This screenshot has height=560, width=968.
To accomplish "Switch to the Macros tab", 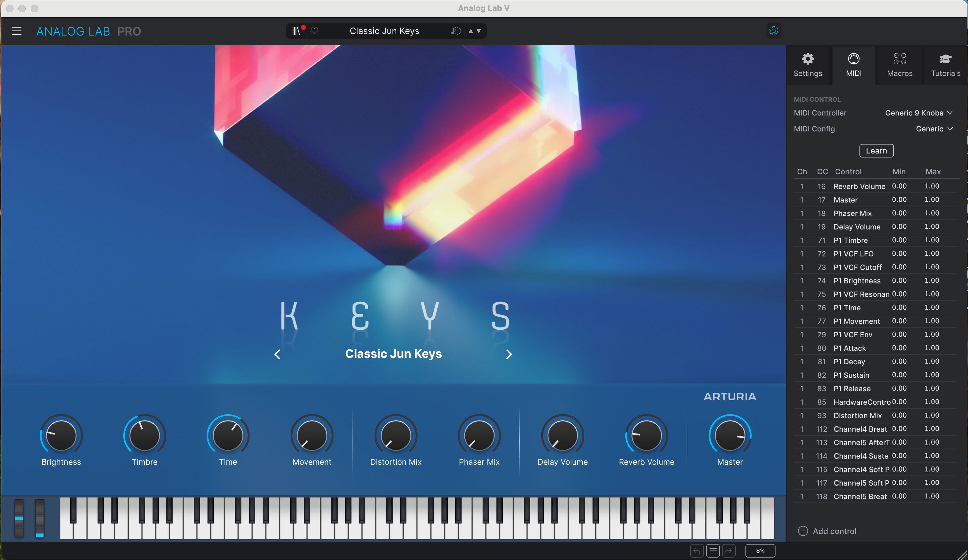I will point(900,65).
